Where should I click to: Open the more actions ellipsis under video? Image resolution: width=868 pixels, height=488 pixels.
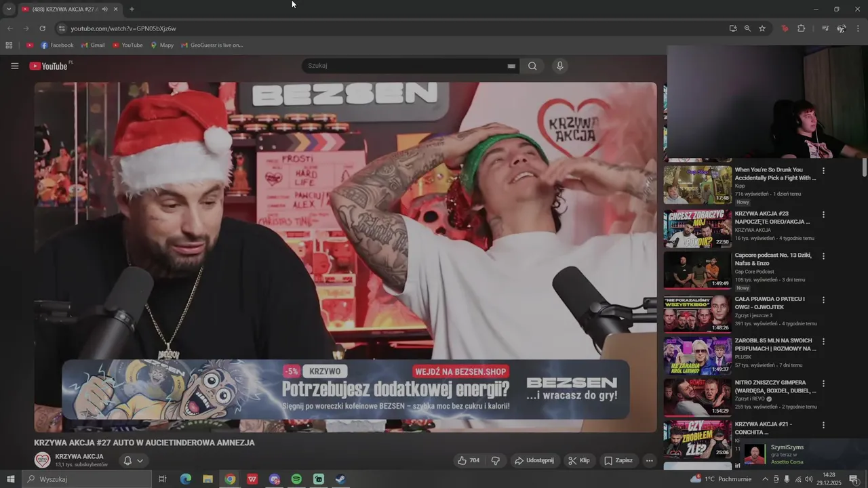point(649,460)
